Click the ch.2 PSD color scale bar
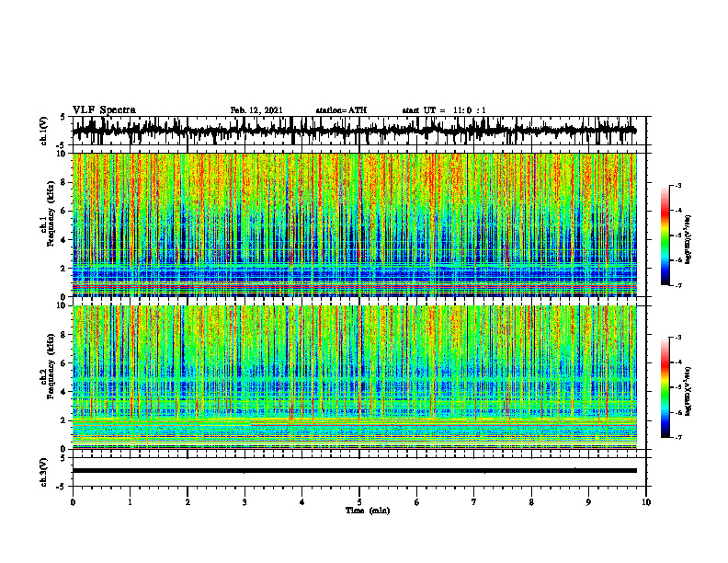 coord(665,387)
